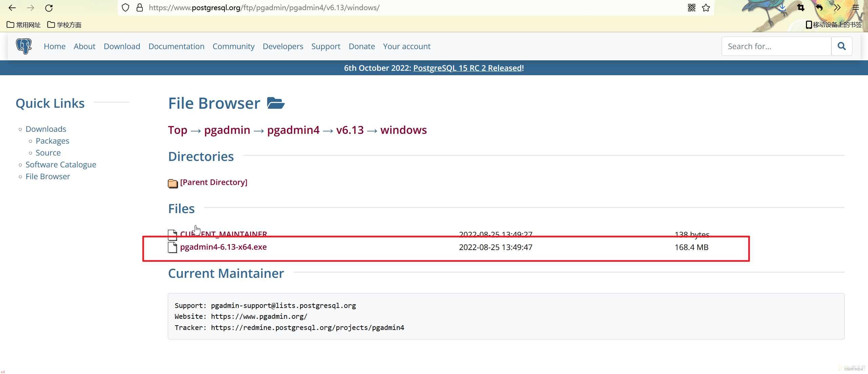This screenshot has height=374, width=868.
Task: Open Packages in Quick Links
Action: (x=52, y=141)
